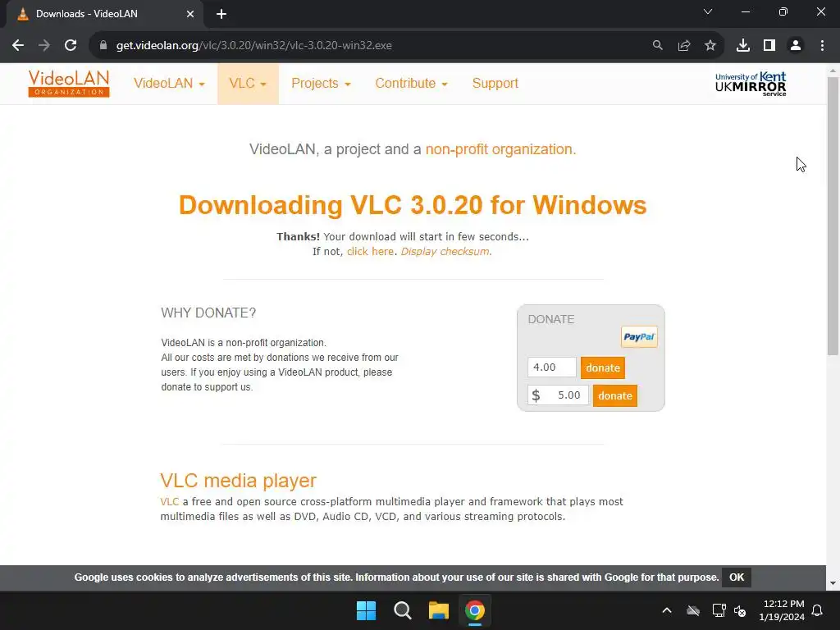Screen dimensions: 840x630
Task: Click 'Downloading VLC 3.0.20 for Windows' heading
Action: point(413,205)
